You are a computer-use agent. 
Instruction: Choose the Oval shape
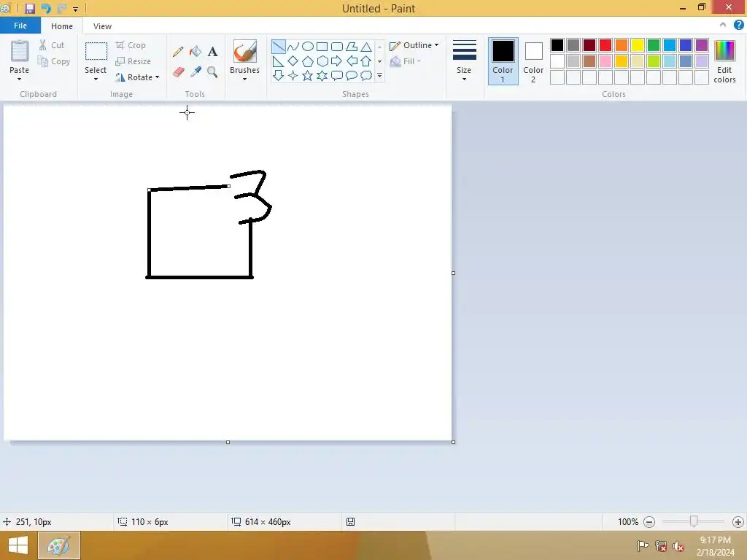[x=308, y=47]
